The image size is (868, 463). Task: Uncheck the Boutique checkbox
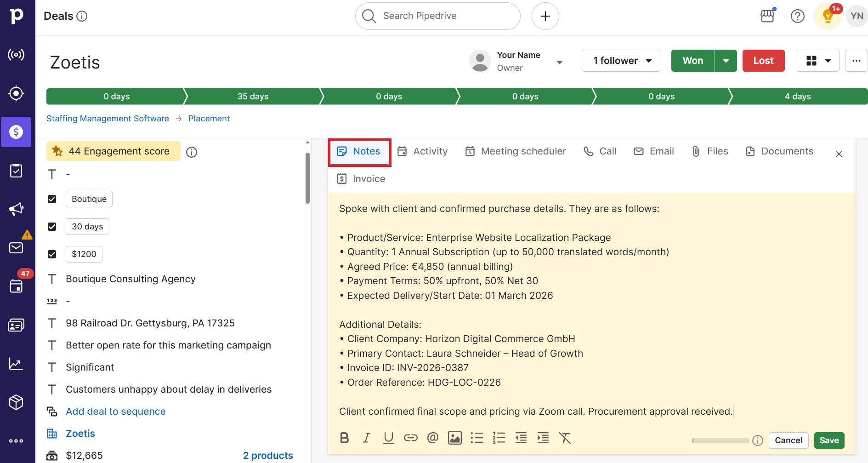pos(52,199)
